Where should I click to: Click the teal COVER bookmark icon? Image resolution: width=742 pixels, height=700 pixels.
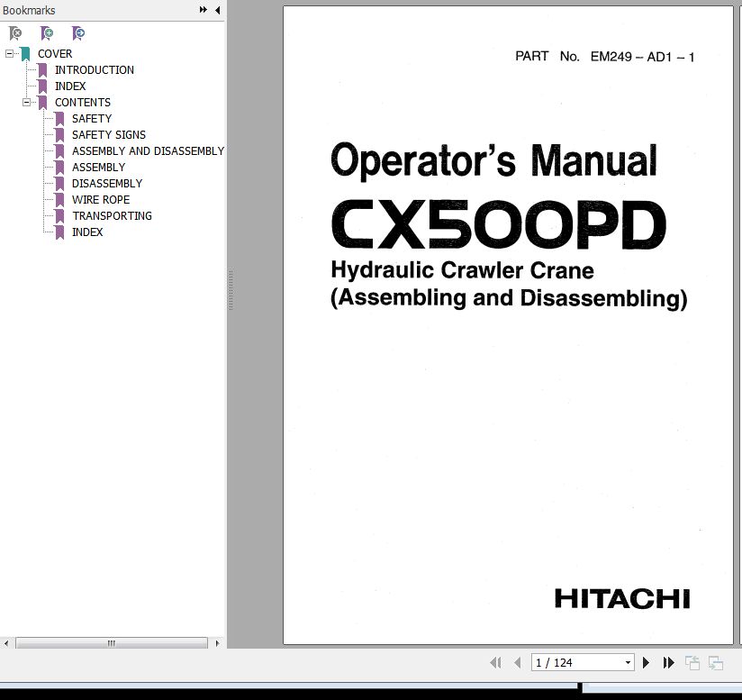tap(25, 54)
